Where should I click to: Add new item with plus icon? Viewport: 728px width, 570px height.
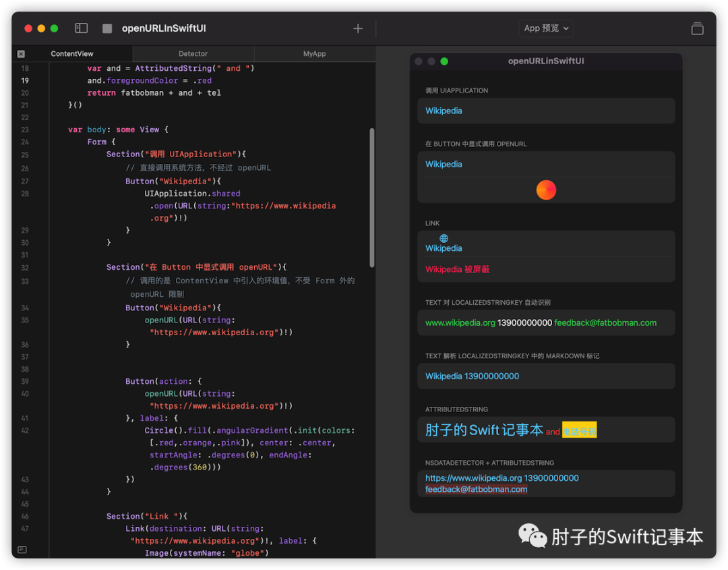[x=357, y=29]
